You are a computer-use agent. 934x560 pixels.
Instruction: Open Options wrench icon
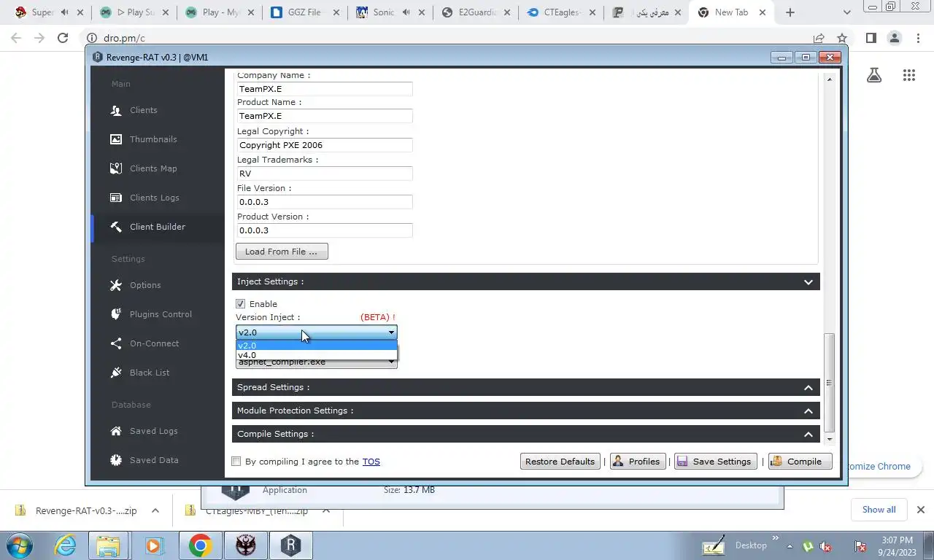[116, 285]
